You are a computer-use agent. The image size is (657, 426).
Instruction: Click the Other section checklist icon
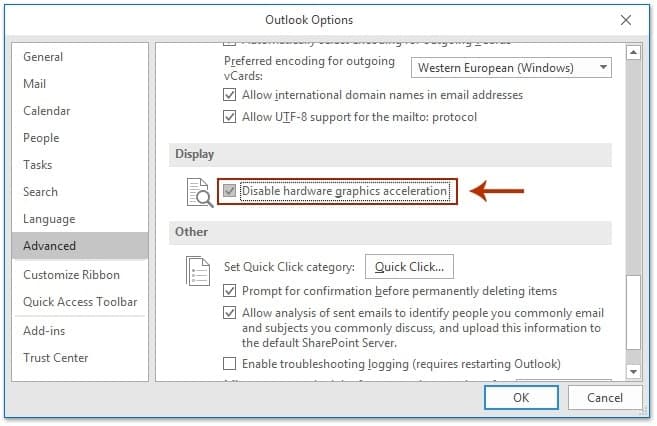(x=198, y=270)
